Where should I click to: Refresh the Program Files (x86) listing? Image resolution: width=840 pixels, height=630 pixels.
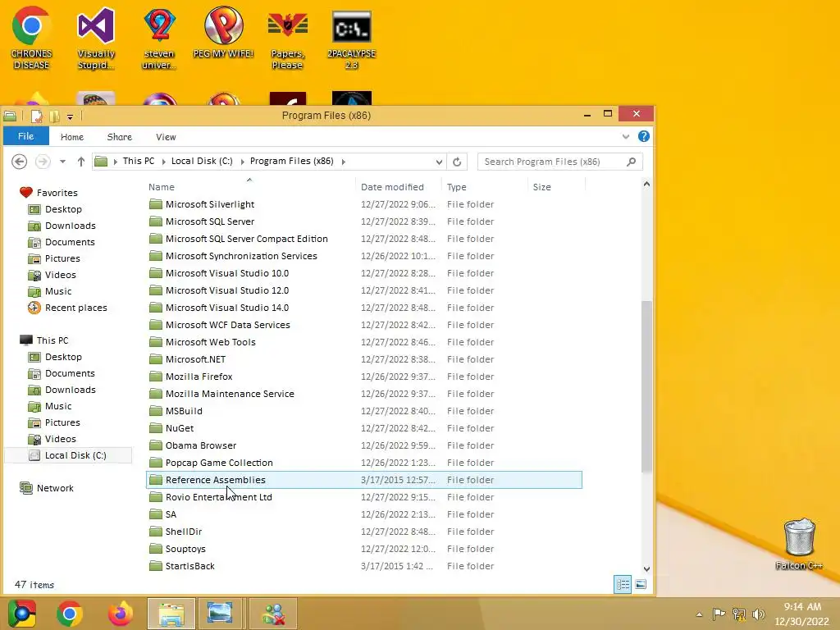(x=457, y=162)
